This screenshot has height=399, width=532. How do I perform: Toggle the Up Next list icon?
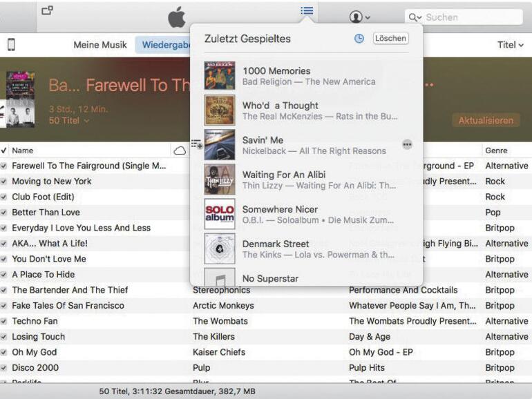tap(307, 11)
